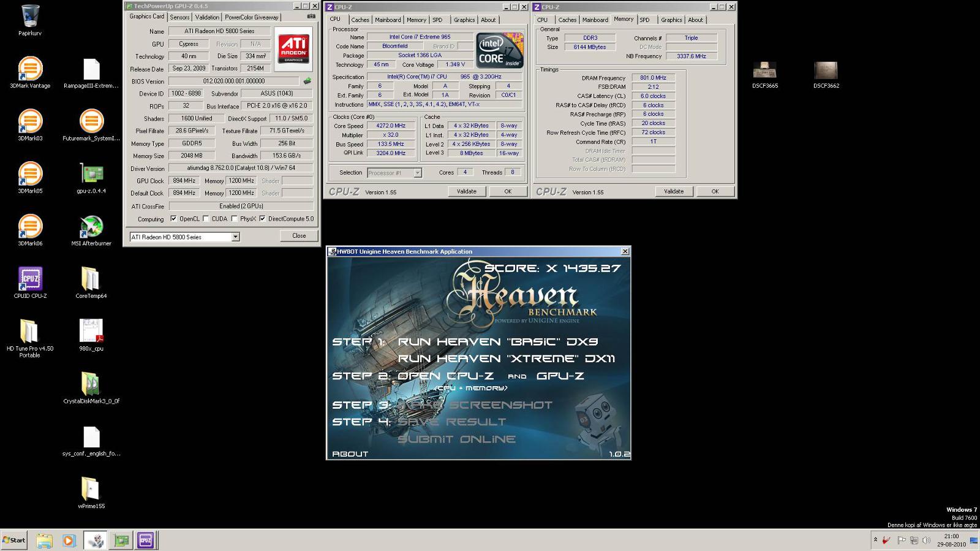
Task: Open the SPD tab in right CPU-Z window
Action: [x=645, y=20]
